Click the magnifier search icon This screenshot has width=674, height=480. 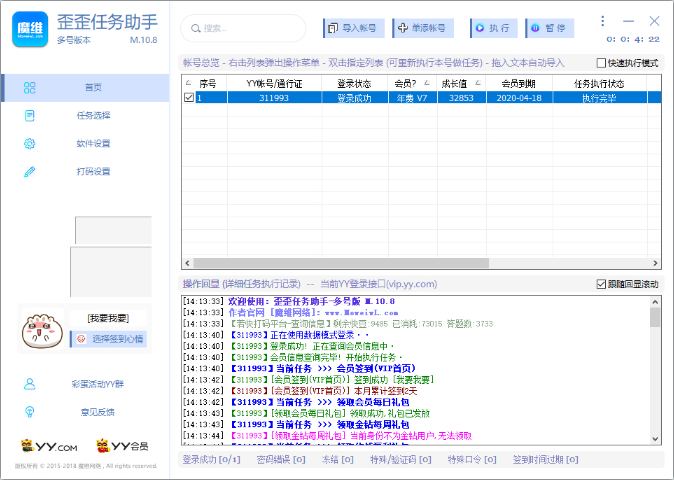click(x=196, y=28)
